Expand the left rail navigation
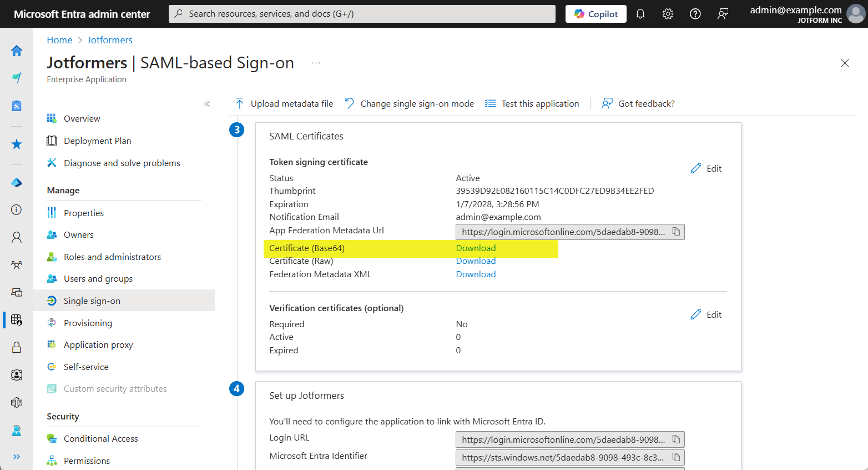 17,457
